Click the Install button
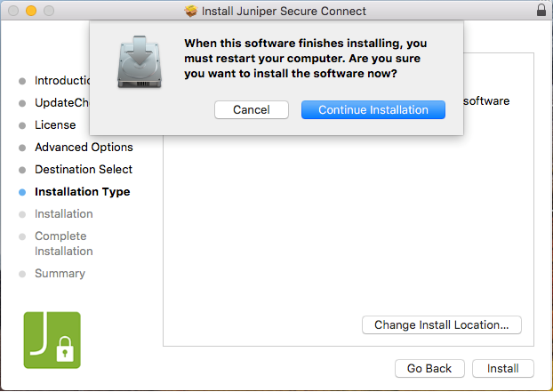 click(x=503, y=369)
